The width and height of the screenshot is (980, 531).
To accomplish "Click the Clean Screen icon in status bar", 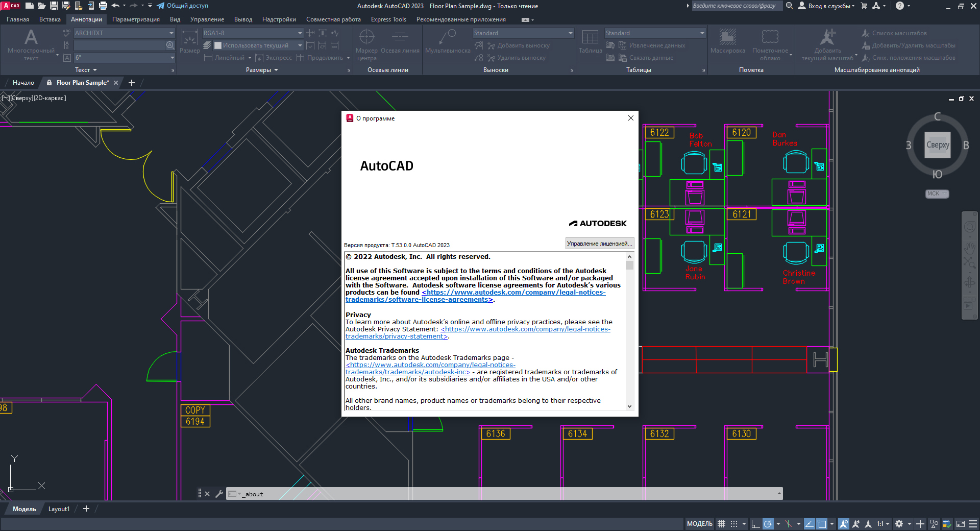I will tap(960, 524).
